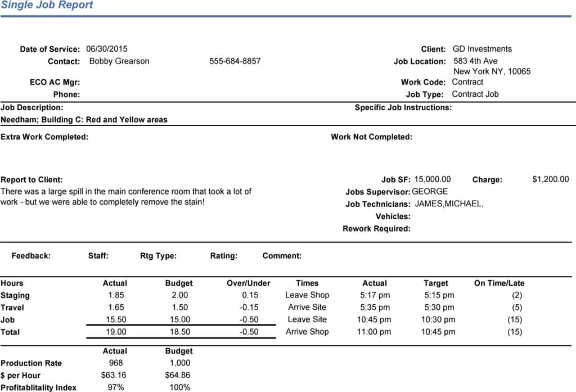Select actual production rate 968

coord(116,363)
